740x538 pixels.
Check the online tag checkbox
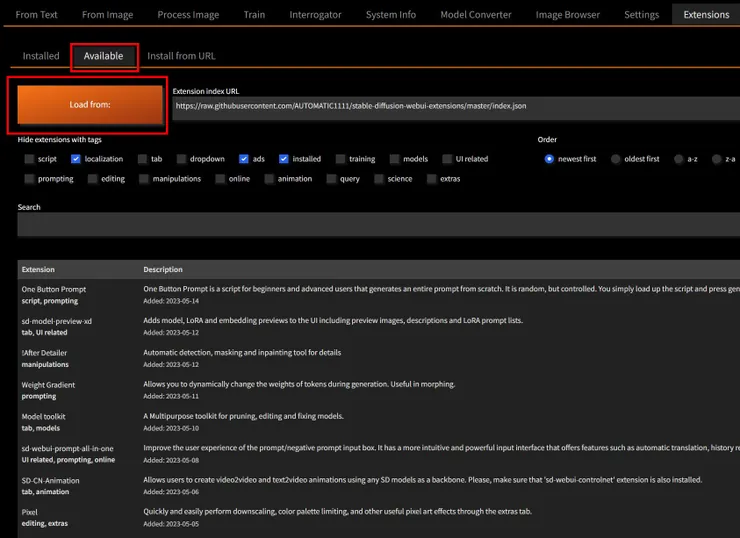coord(220,179)
